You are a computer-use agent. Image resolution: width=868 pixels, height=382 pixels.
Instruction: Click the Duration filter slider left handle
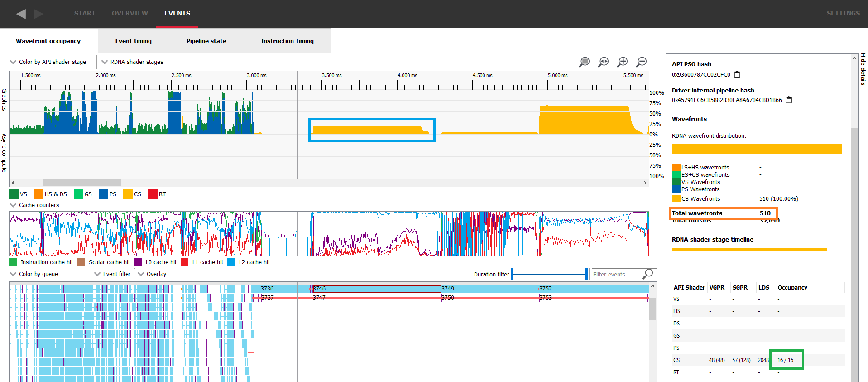click(x=512, y=274)
